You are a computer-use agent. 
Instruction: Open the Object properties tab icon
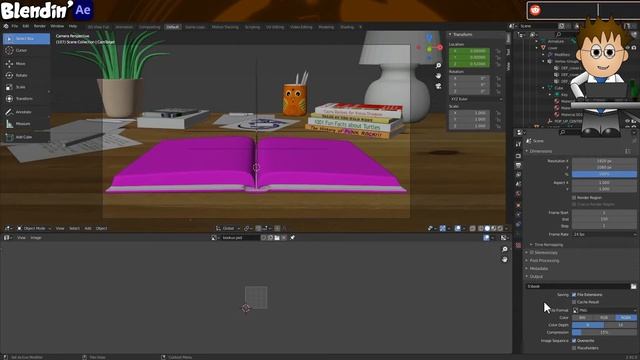pyautogui.click(x=518, y=204)
